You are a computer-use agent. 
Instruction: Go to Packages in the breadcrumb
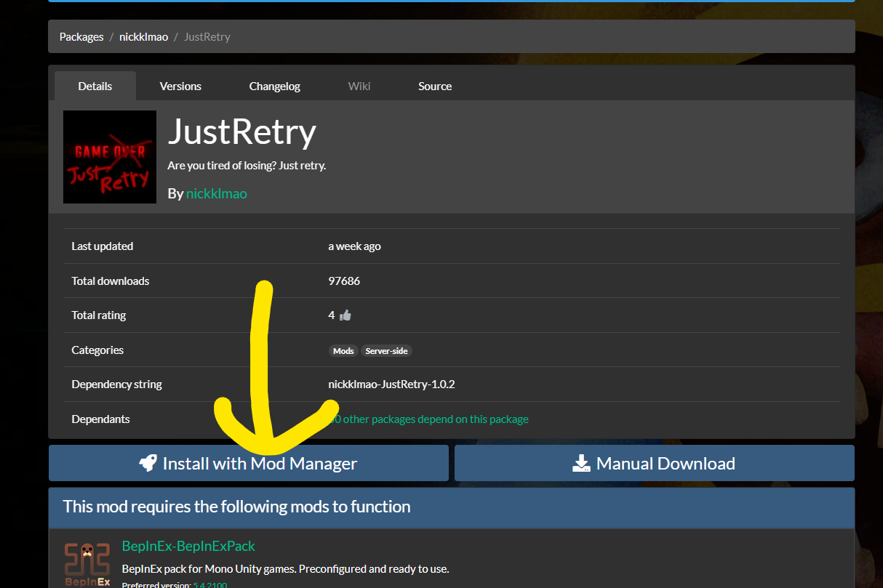pyautogui.click(x=81, y=36)
